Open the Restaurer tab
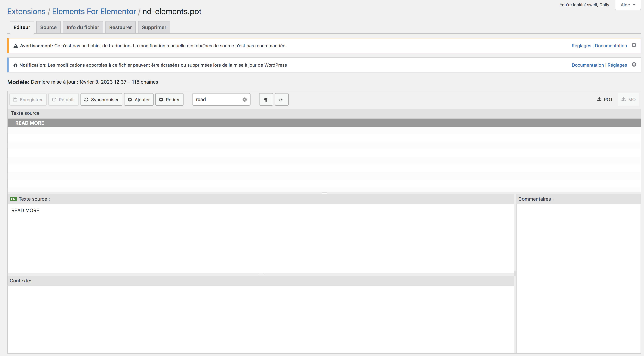 coord(120,27)
